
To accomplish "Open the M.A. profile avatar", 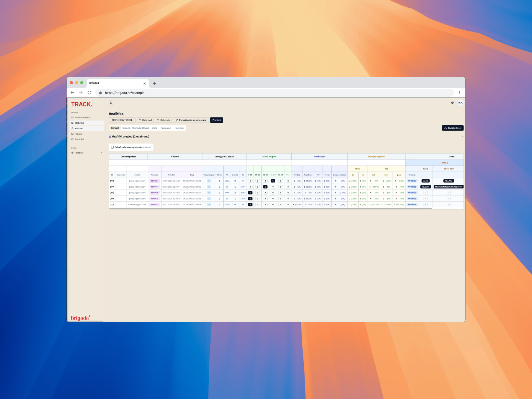I will point(461,103).
